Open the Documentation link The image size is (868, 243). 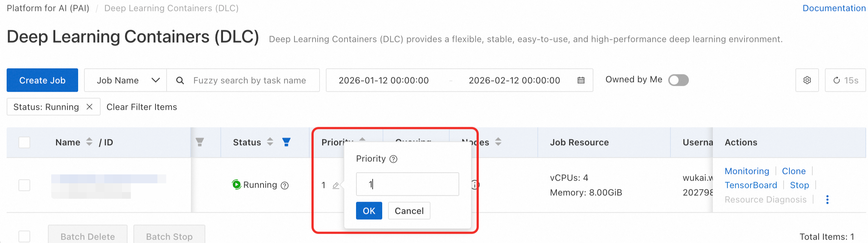(834, 8)
